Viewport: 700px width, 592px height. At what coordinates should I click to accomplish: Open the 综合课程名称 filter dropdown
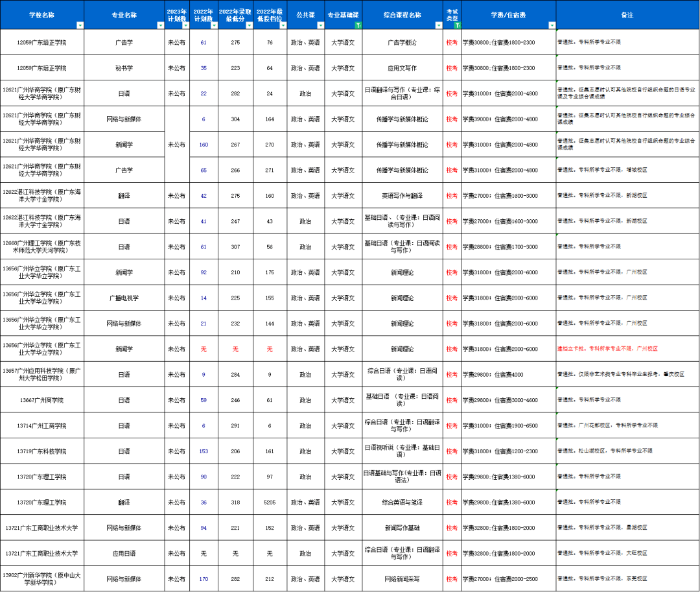pos(439,25)
